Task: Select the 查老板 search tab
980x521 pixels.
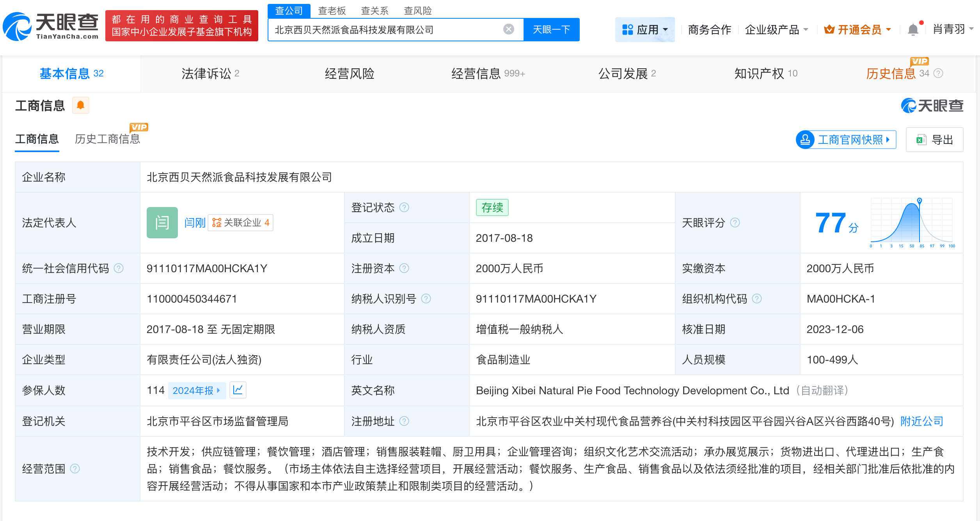Action: coord(331,11)
